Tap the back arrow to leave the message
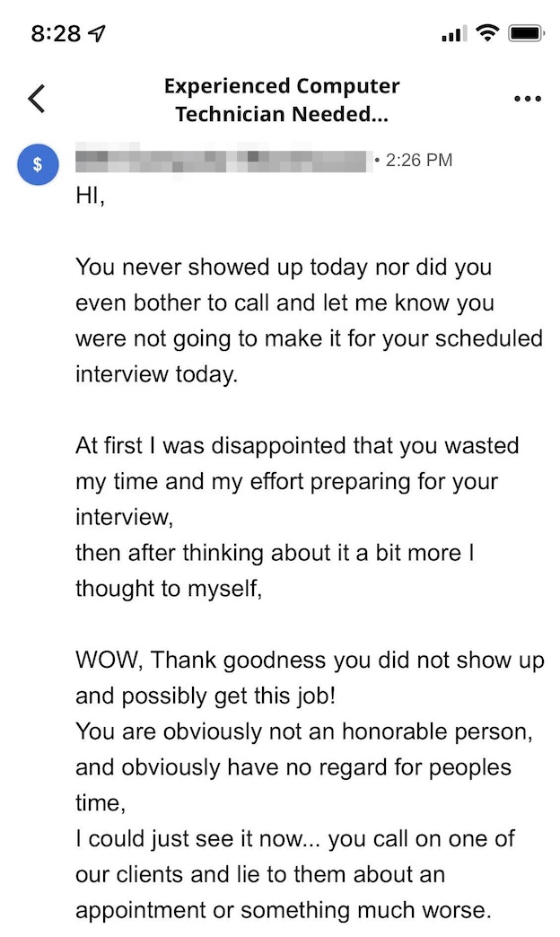This screenshot has height=937, width=560. click(37, 99)
